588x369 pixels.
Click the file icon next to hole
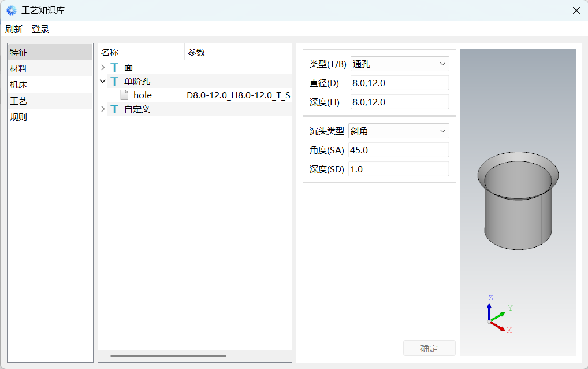[x=124, y=95]
